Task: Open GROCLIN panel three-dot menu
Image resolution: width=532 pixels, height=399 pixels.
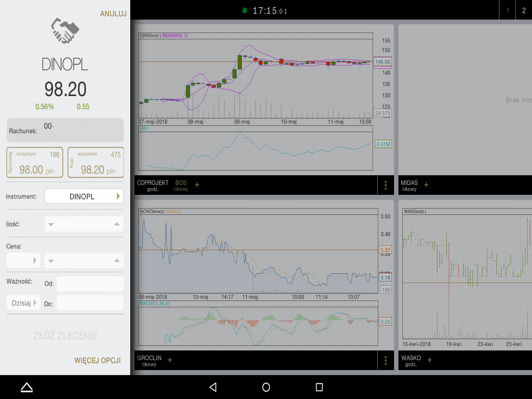Action: (386, 360)
